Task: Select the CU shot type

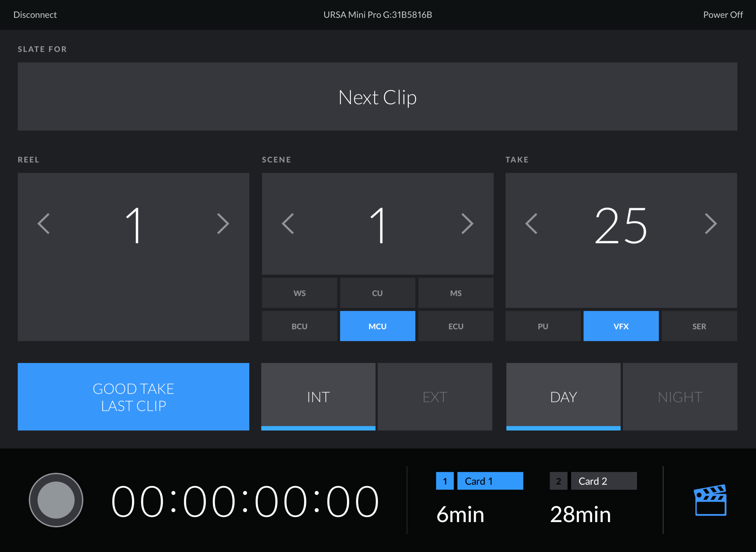Action: pyautogui.click(x=377, y=293)
